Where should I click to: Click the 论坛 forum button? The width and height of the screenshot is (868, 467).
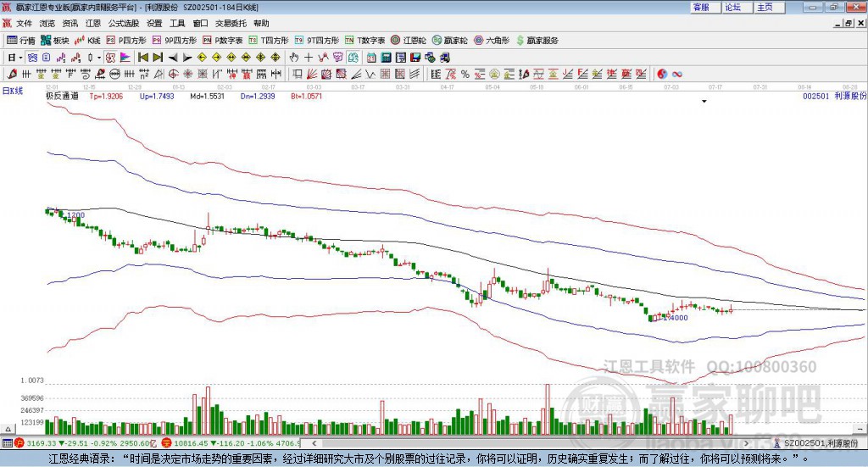point(737,7)
